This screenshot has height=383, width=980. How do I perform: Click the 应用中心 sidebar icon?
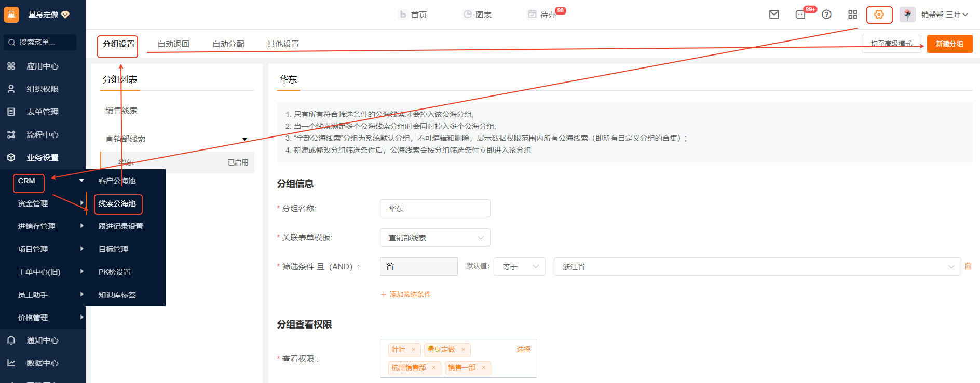coord(11,66)
